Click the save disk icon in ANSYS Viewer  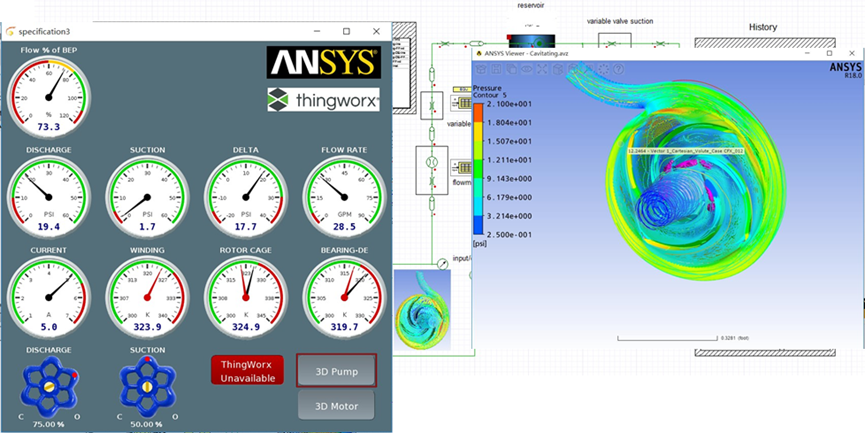coord(496,69)
